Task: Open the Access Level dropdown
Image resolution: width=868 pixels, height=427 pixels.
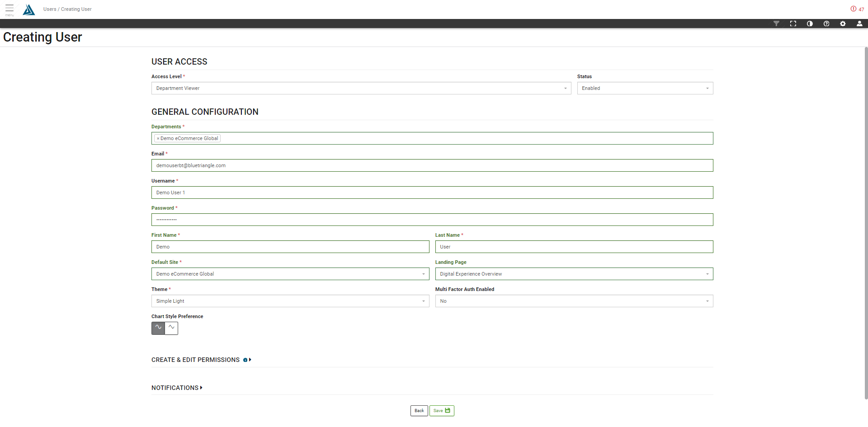Action: pyautogui.click(x=361, y=88)
